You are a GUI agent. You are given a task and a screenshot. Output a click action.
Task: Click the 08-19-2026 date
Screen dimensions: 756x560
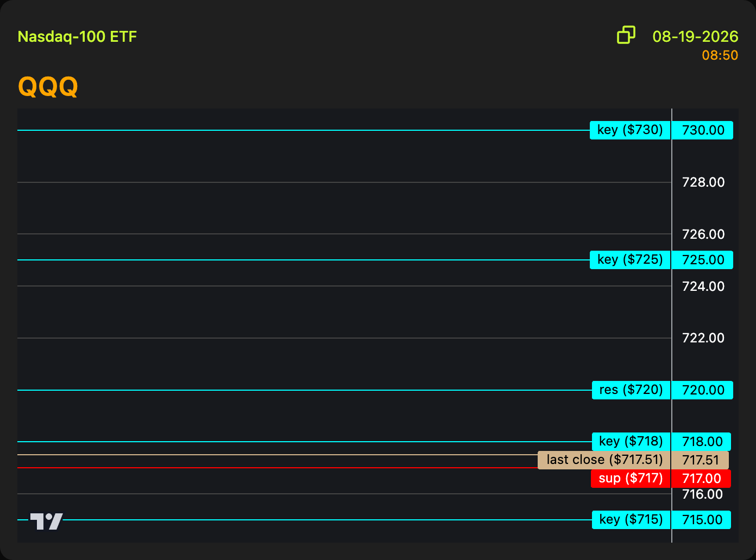695,36
